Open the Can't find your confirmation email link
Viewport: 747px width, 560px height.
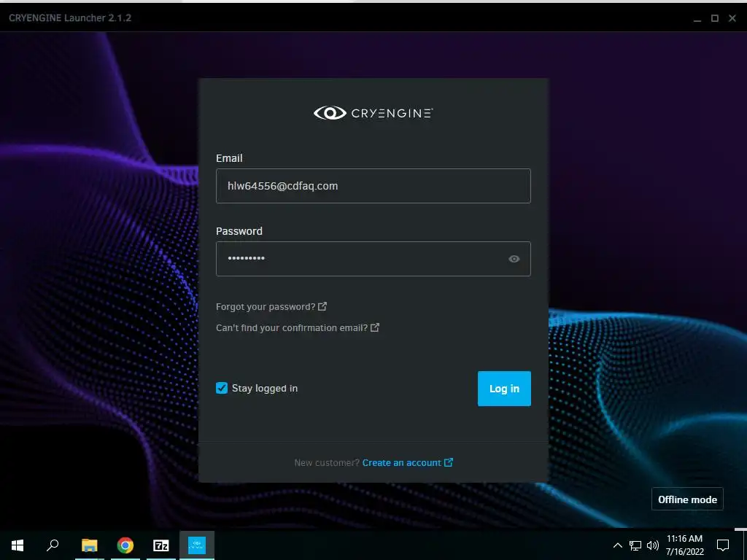pos(298,327)
